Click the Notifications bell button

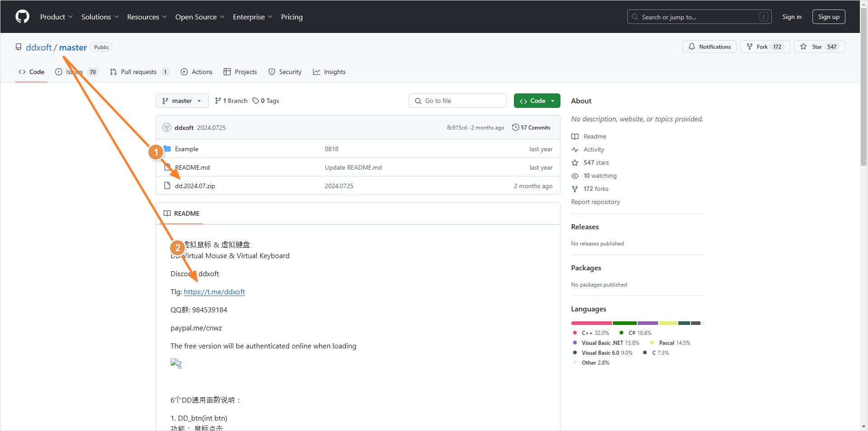pos(709,46)
